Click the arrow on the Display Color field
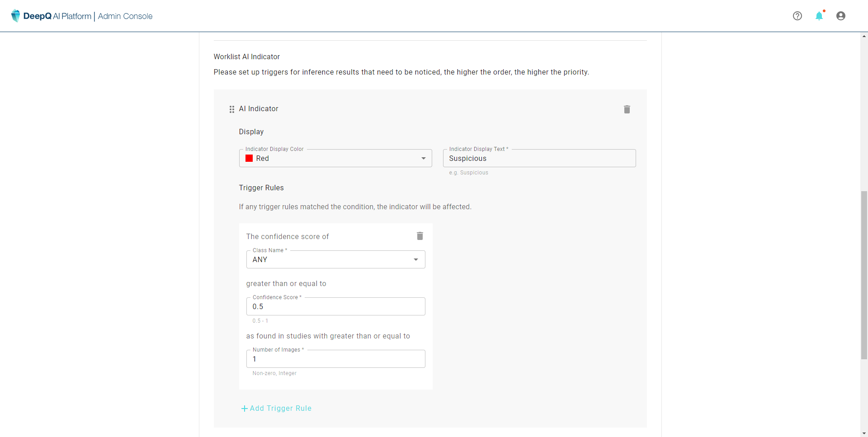This screenshot has height=437, width=868. [423, 159]
